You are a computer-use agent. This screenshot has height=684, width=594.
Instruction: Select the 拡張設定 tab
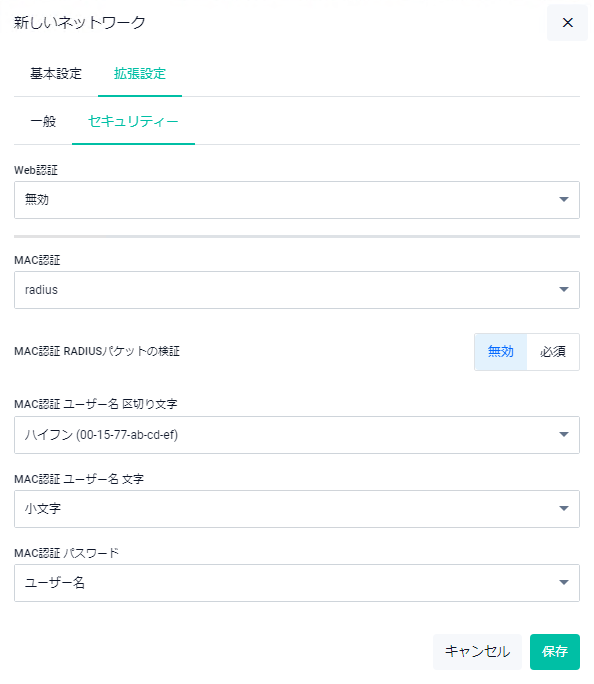click(x=140, y=74)
